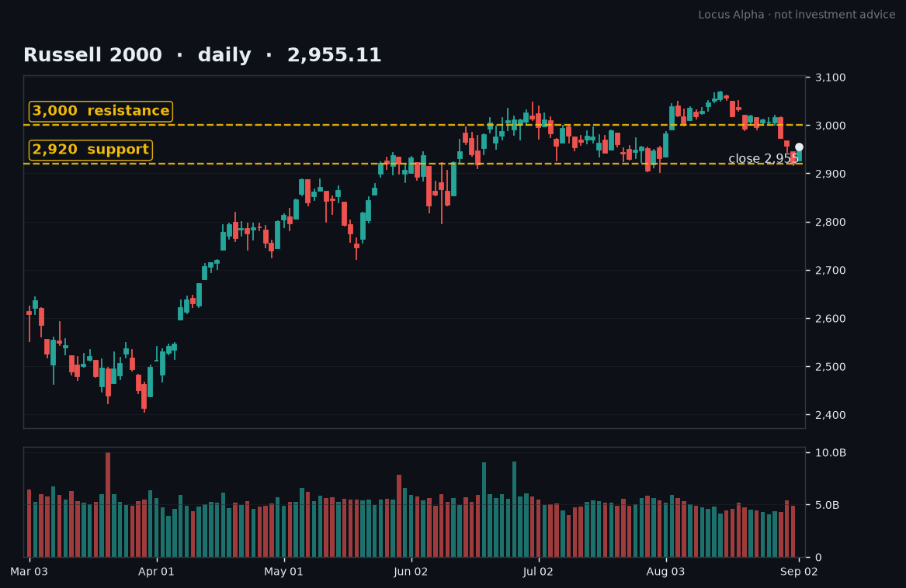Click the chart title 'Russell 2000'
This screenshot has width=906, height=588.
point(92,55)
